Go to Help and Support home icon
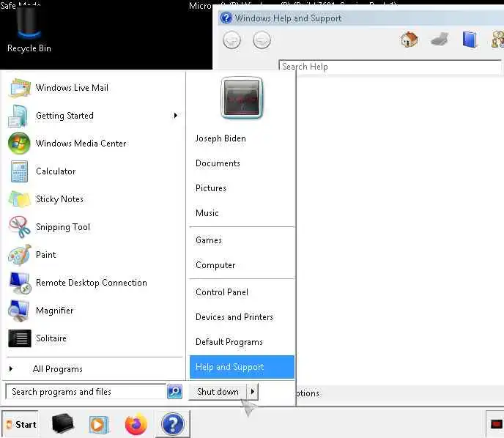The width and height of the screenshot is (504, 438). (409, 40)
